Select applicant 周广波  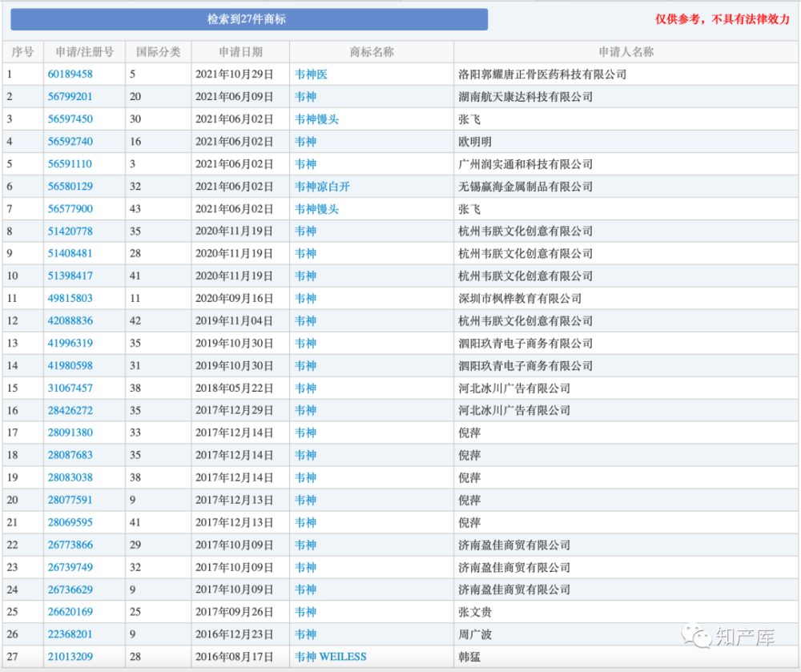(x=474, y=634)
